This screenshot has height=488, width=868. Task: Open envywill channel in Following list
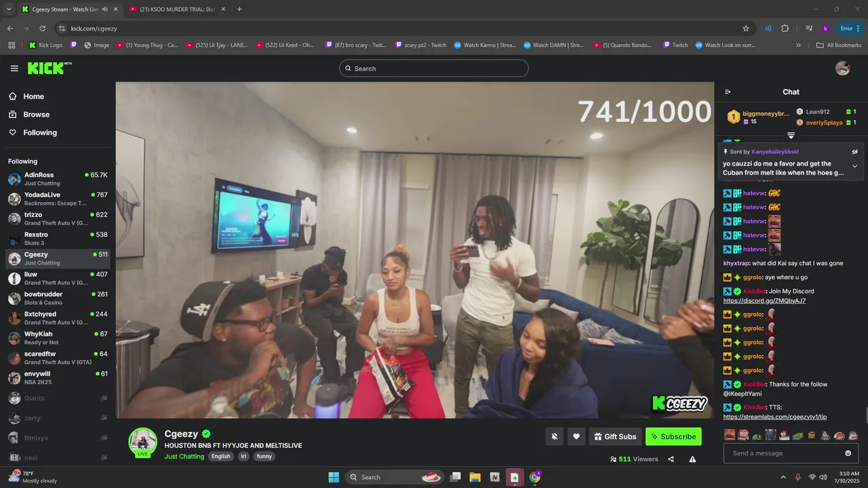(58, 378)
